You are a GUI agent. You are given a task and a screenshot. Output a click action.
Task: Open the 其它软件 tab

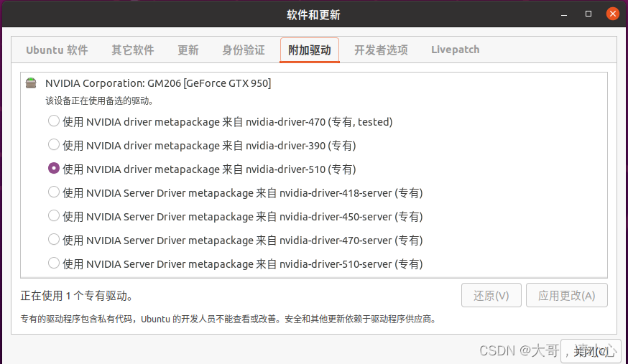tap(132, 50)
